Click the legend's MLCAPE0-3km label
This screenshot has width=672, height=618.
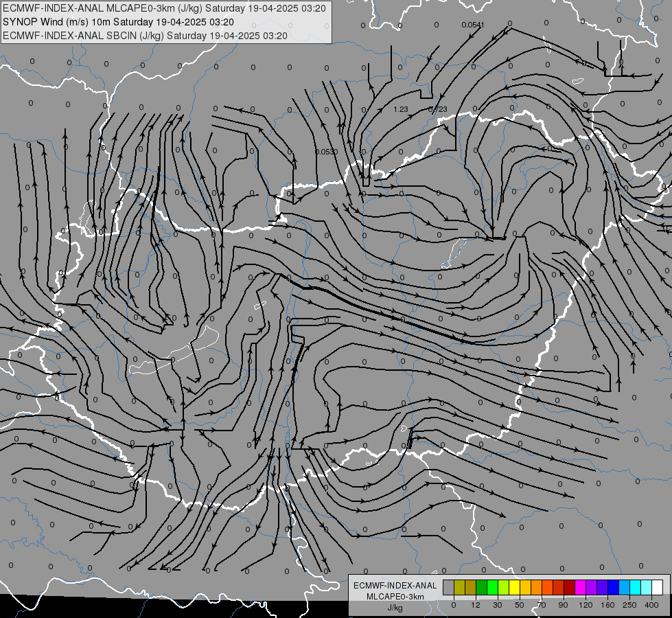[395, 597]
